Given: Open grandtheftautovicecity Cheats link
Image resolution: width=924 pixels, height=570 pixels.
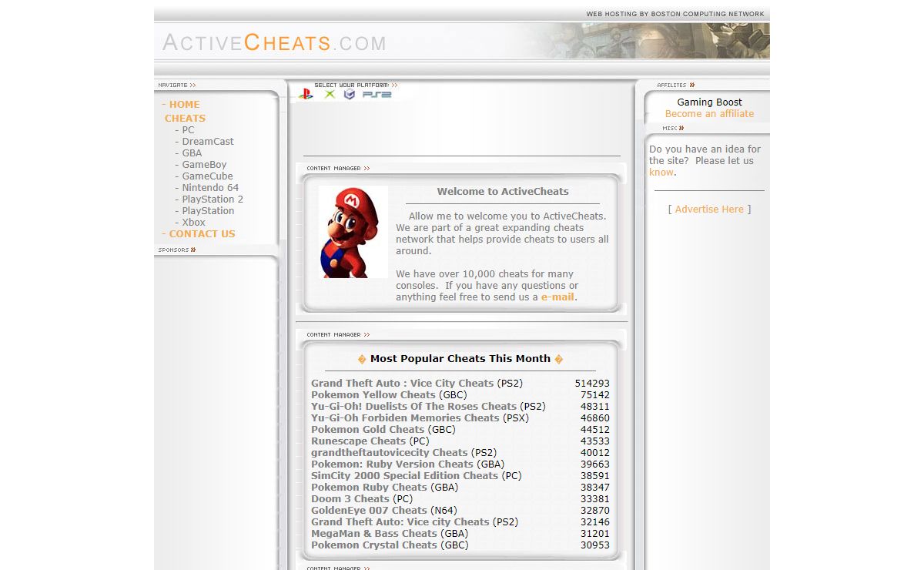Looking at the screenshot, I should (x=390, y=452).
